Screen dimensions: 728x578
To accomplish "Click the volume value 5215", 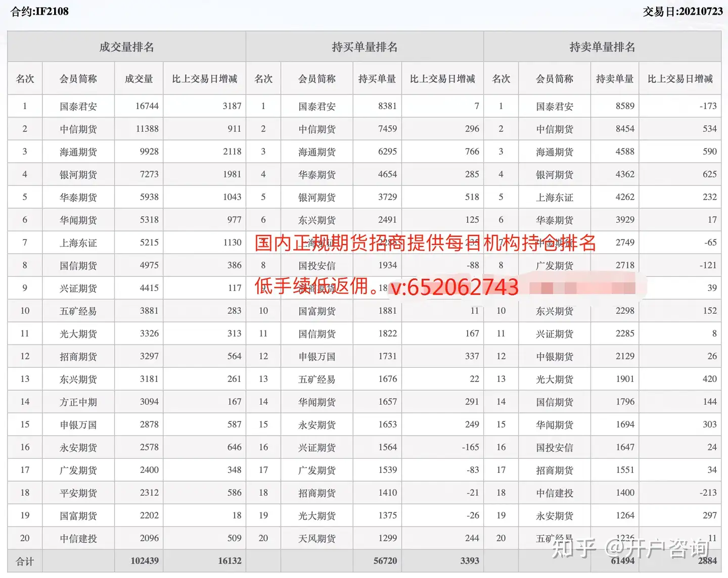I will tap(149, 243).
